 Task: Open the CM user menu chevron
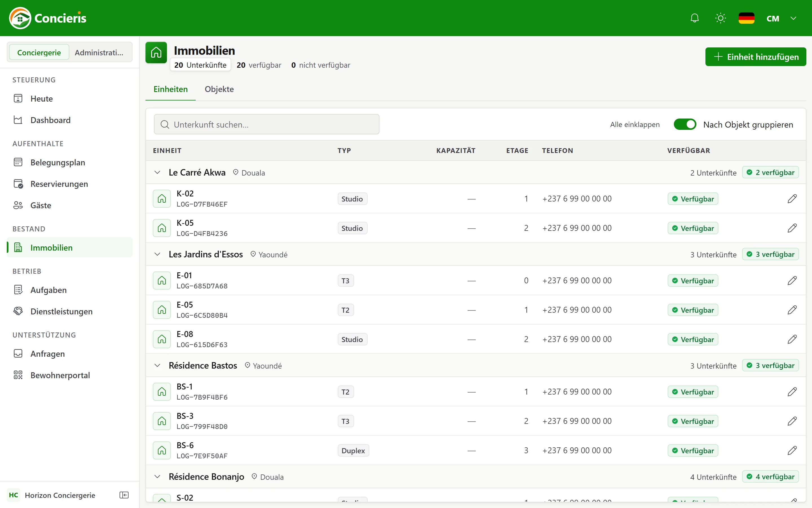point(793,18)
